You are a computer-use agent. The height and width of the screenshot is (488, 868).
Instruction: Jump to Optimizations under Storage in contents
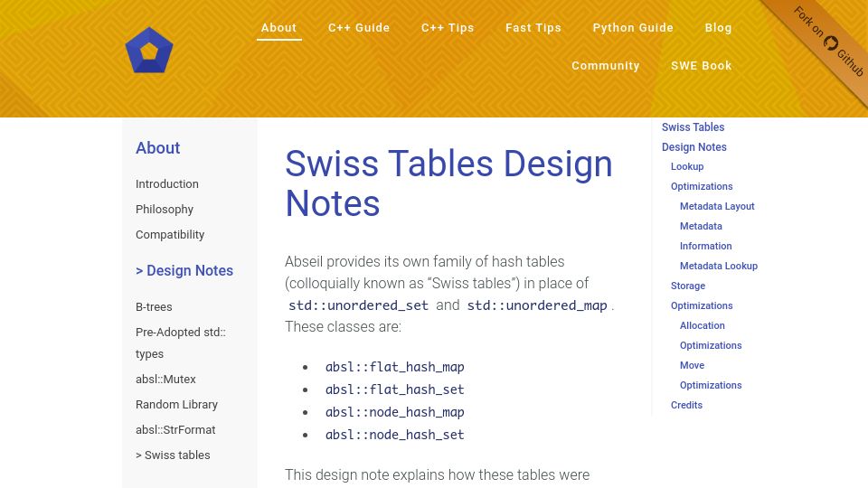[702, 306]
